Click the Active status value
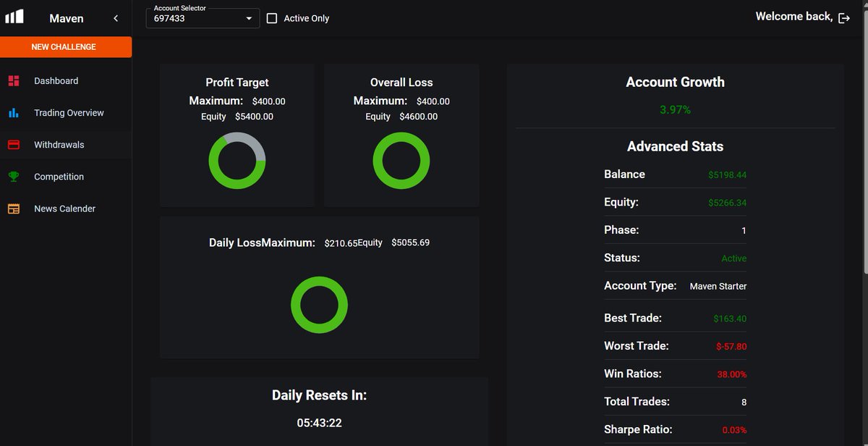This screenshot has width=868, height=446. point(734,258)
